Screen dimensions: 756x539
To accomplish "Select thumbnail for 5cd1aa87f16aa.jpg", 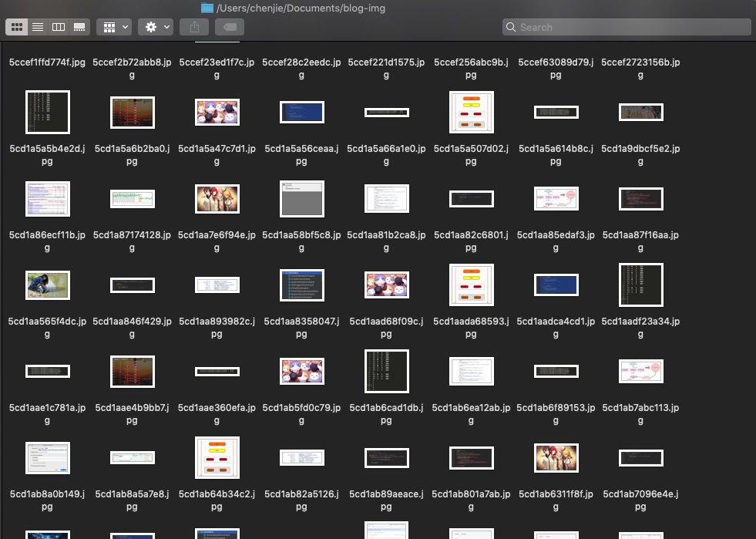I will click(x=641, y=198).
